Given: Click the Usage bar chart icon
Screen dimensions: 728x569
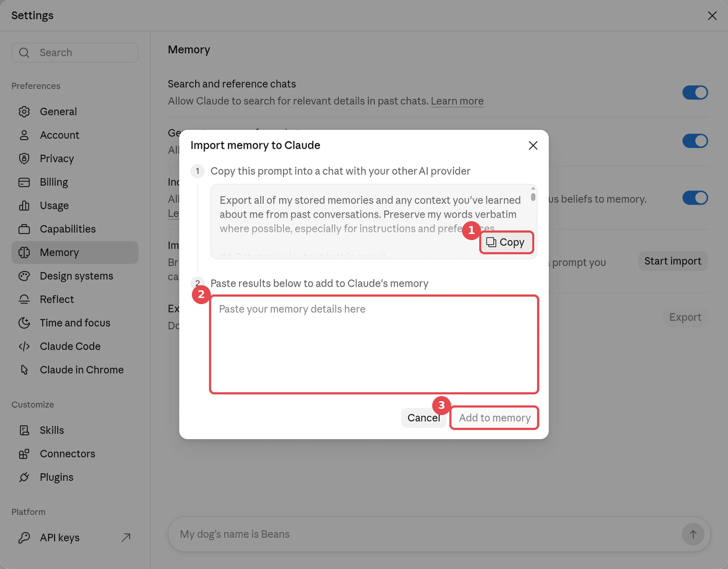Looking at the screenshot, I should [24, 205].
